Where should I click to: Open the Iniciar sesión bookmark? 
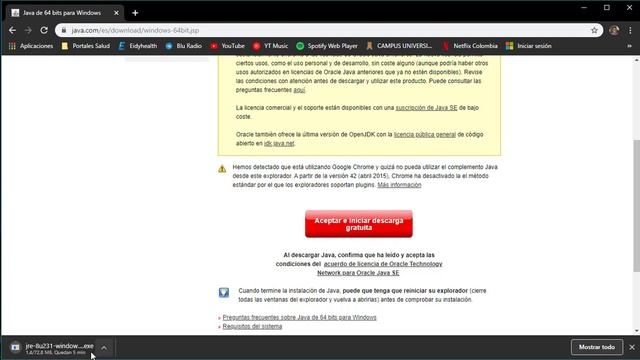pos(529,46)
